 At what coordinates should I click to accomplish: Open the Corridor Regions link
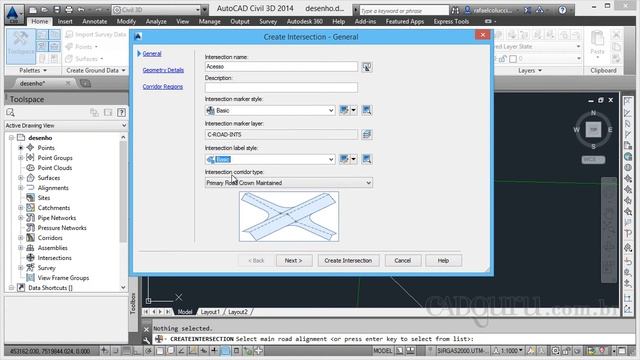[163, 87]
